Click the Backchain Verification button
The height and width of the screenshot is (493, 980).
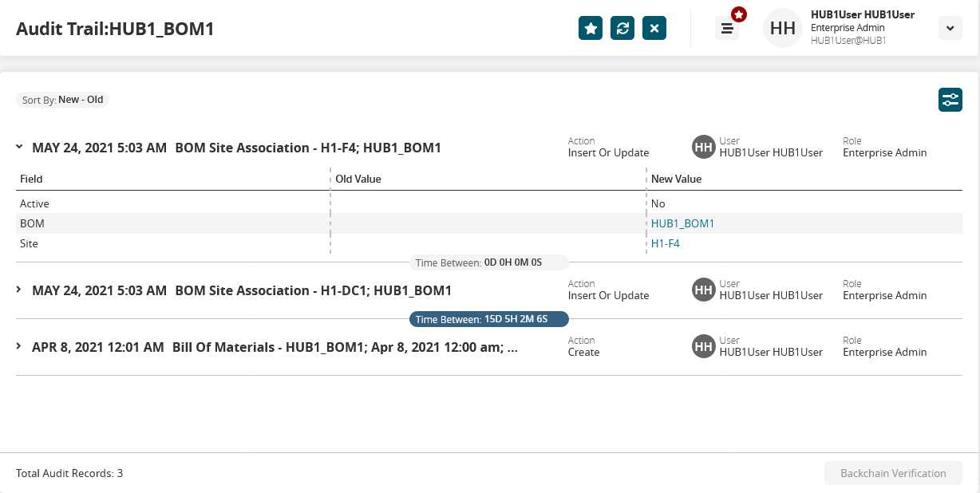[x=893, y=473]
